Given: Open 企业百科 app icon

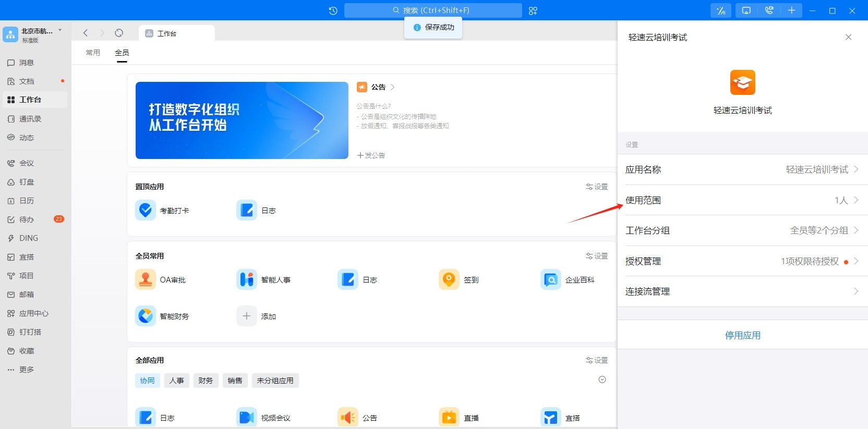Looking at the screenshot, I should (x=551, y=280).
